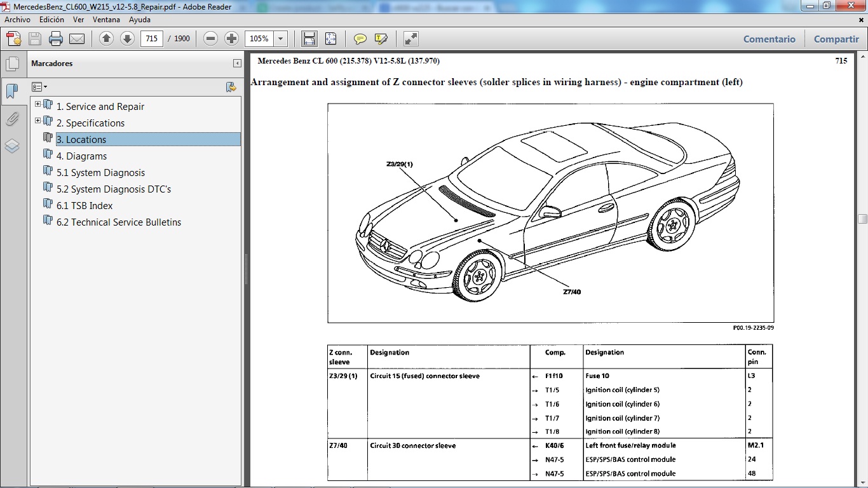
Task: Expand the Service and Repair bookmark
Action: pos(38,104)
